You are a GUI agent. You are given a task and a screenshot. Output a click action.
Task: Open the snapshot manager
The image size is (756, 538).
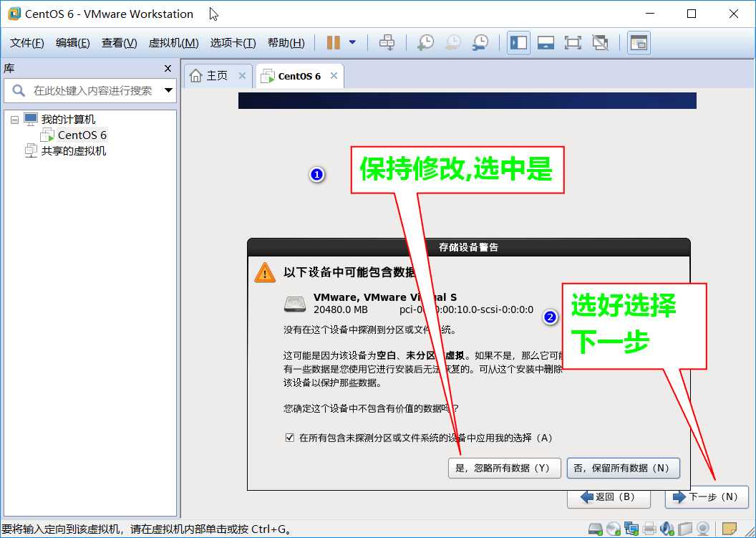point(480,42)
